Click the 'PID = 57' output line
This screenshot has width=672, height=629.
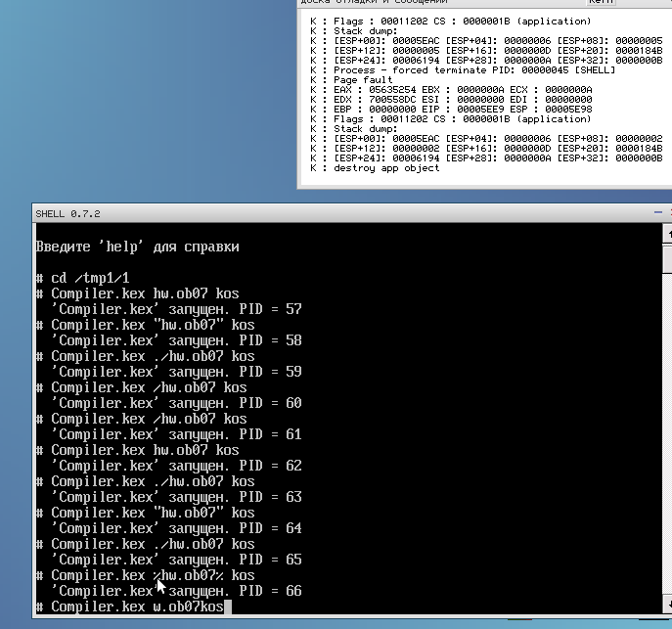pyautogui.click(x=176, y=309)
